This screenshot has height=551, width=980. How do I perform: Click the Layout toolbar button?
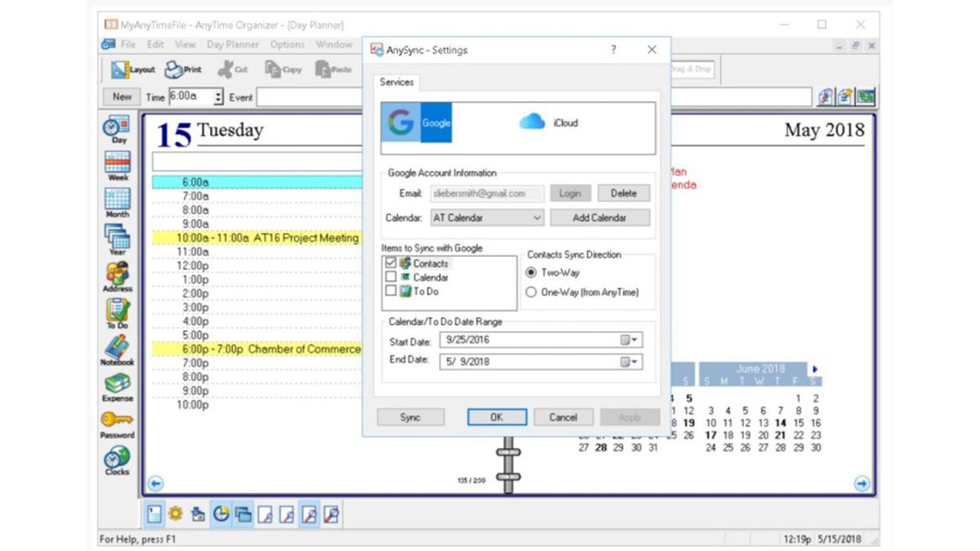(x=133, y=70)
